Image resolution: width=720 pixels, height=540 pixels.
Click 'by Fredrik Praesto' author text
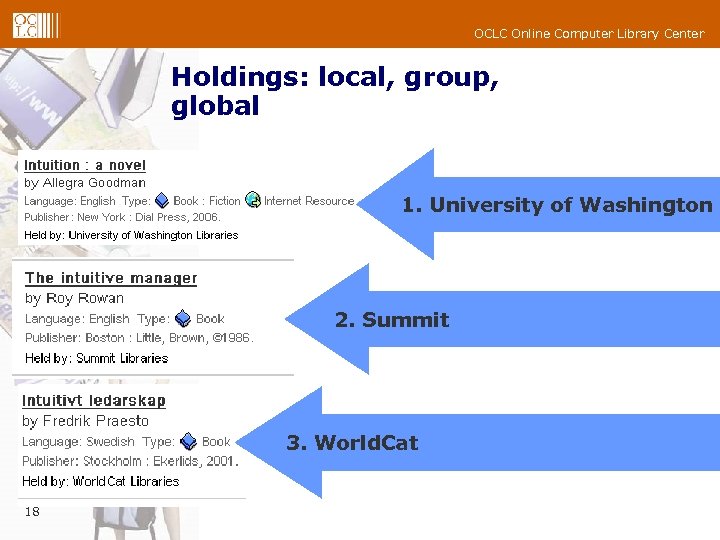85,421
